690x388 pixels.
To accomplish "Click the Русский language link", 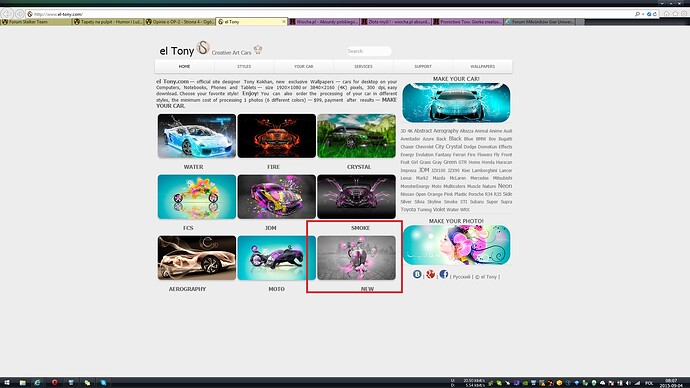I will click(462, 277).
